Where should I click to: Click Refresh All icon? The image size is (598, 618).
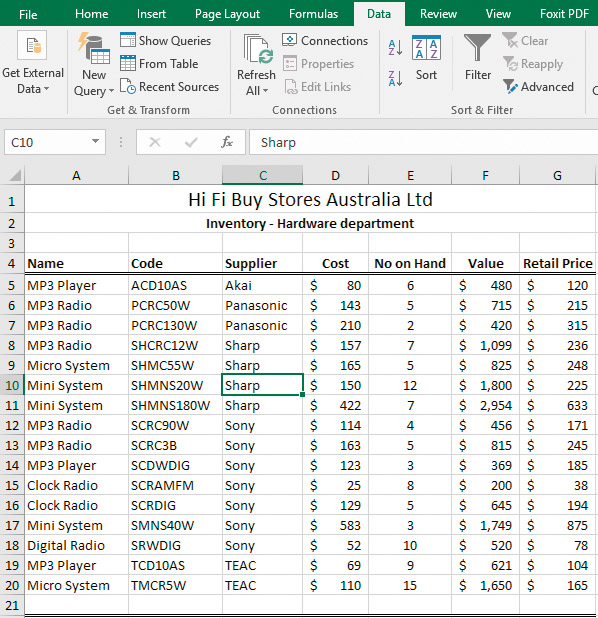coord(259,49)
